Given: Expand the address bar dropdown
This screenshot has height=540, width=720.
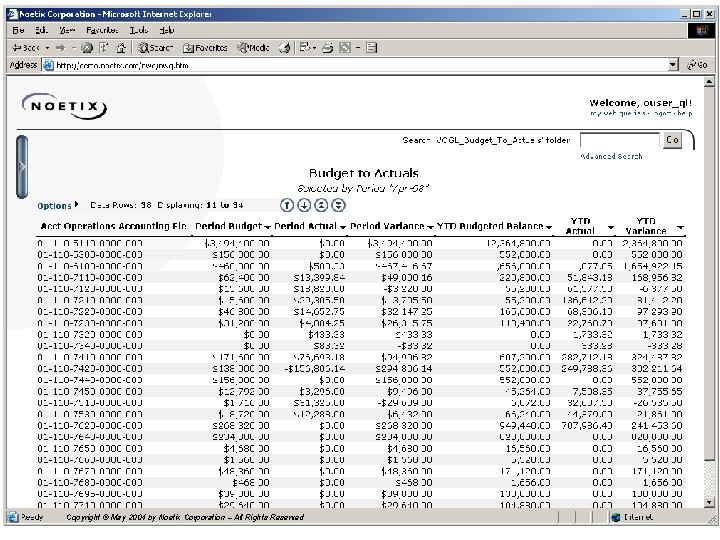Looking at the screenshot, I should [673, 65].
